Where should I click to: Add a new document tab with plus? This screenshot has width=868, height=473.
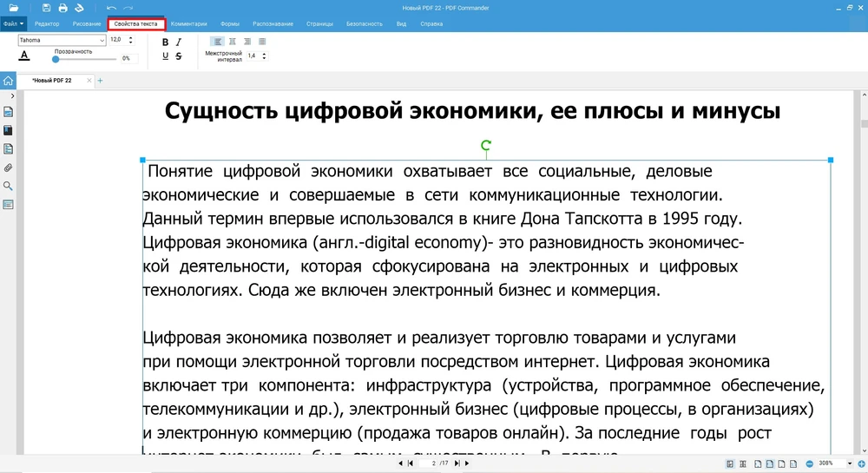click(x=100, y=81)
